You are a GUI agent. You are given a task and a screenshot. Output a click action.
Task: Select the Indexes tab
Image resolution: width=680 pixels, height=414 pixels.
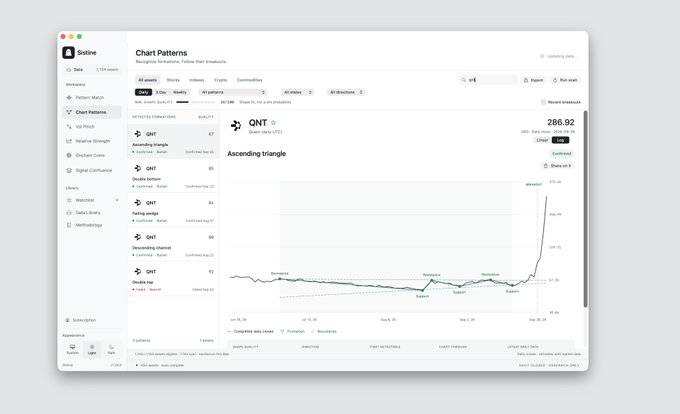click(197, 80)
